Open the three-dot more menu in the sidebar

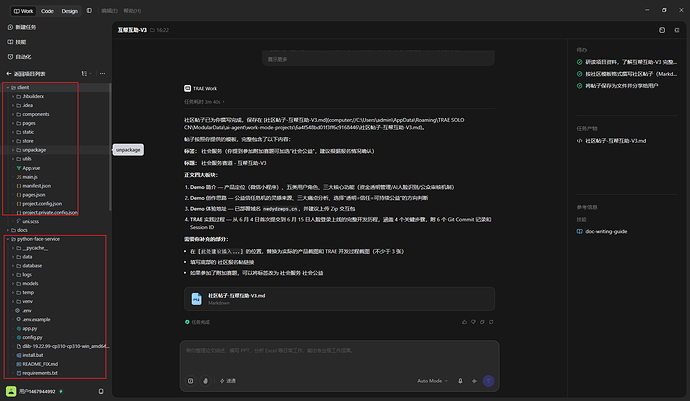pos(103,74)
